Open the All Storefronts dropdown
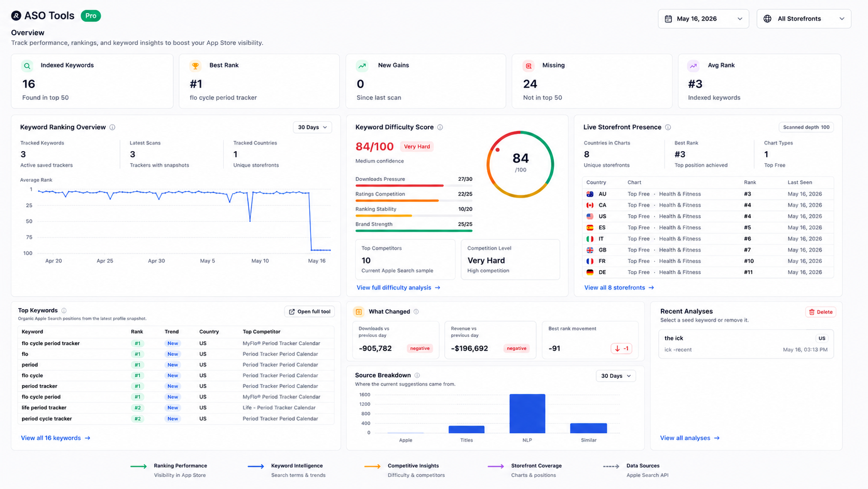The image size is (868, 489). click(x=804, y=19)
